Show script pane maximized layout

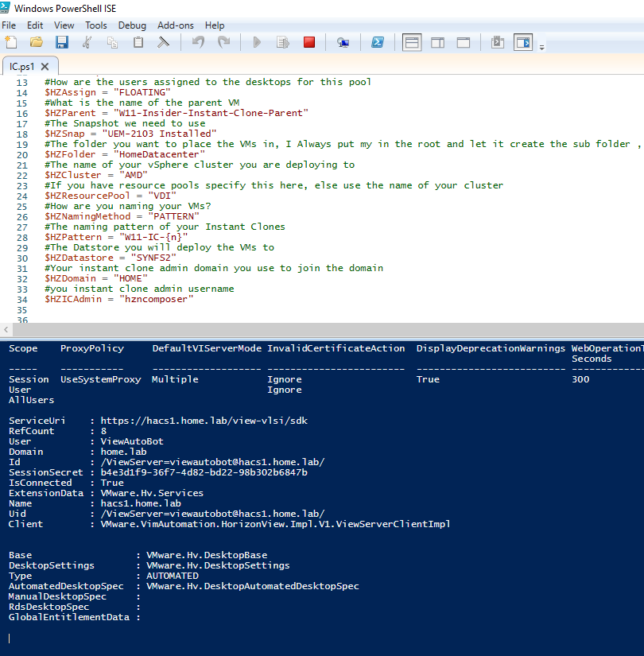[x=464, y=42]
